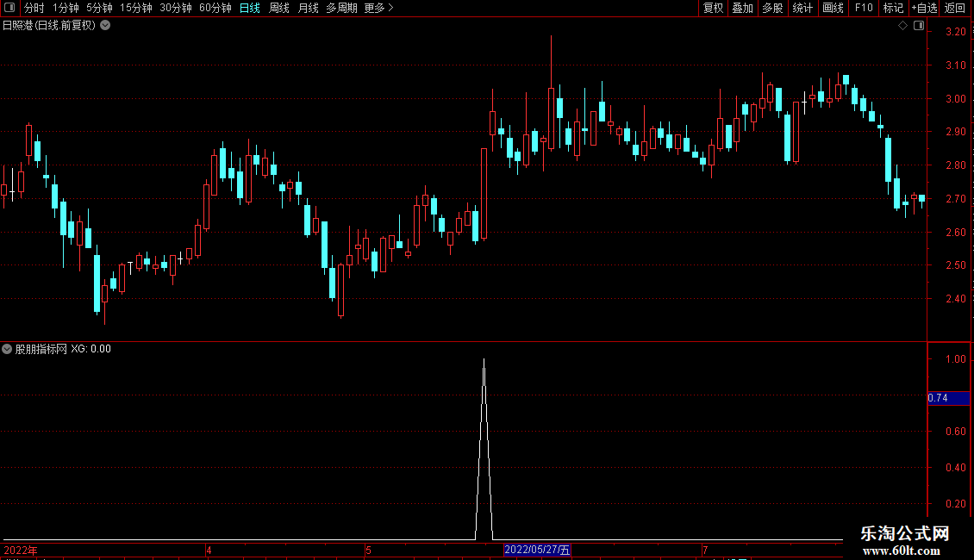The height and width of the screenshot is (560, 974).
Task: Click the XG: 0.00 indicator value
Action: click(x=91, y=349)
